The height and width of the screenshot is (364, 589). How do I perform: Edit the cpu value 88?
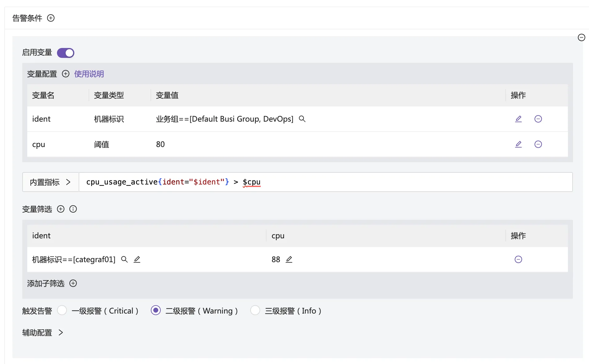(x=289, y=259)
